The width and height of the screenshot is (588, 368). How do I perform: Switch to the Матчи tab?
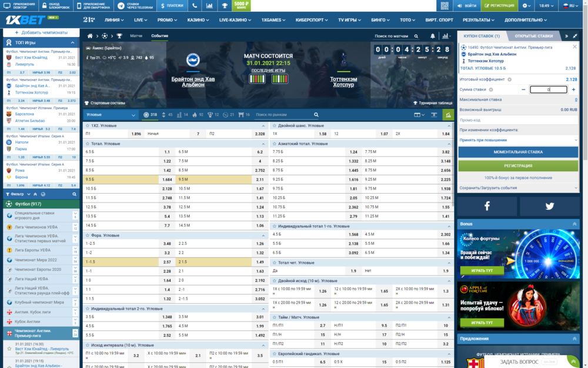[136, 36]
